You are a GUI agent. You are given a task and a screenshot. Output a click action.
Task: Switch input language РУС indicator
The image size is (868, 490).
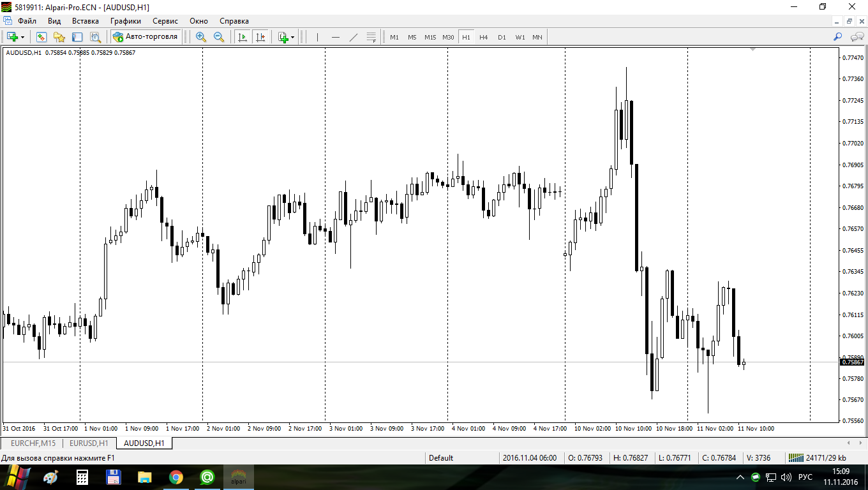pos(805,477)
